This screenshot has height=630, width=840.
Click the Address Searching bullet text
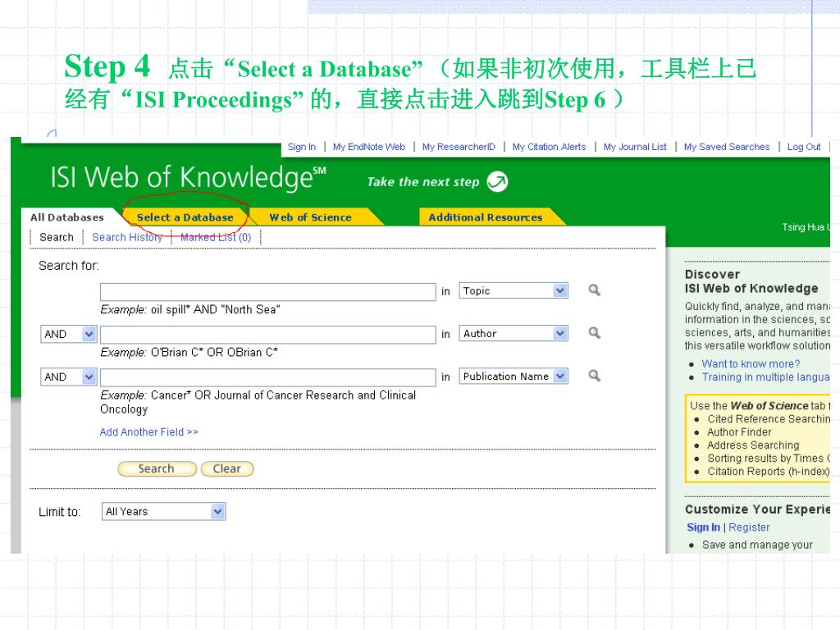[753, 445]
